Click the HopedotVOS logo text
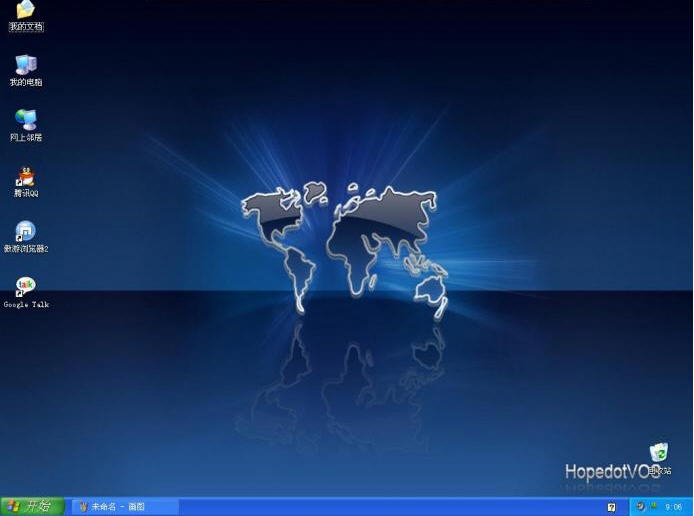Viewport: 694px width, 516px height. 606,471
